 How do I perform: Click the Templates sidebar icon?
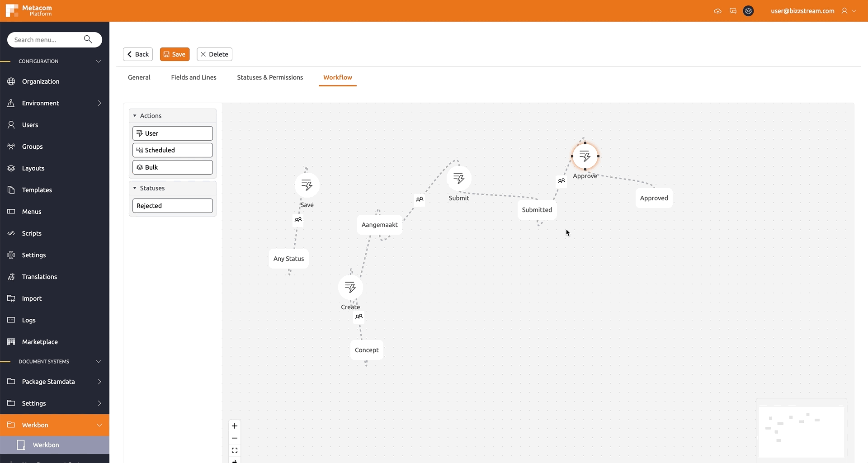tap(11, 190)
